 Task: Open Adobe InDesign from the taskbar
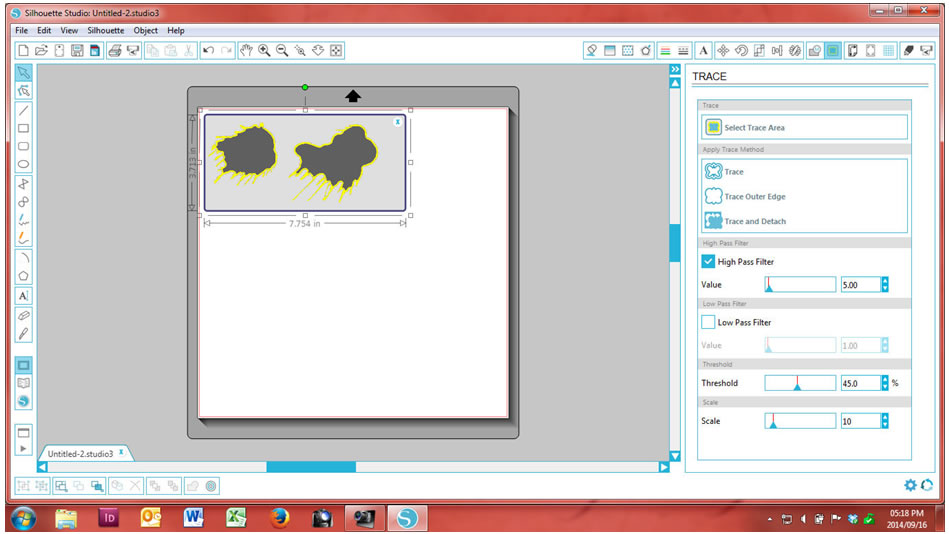[x=109, y=518]
